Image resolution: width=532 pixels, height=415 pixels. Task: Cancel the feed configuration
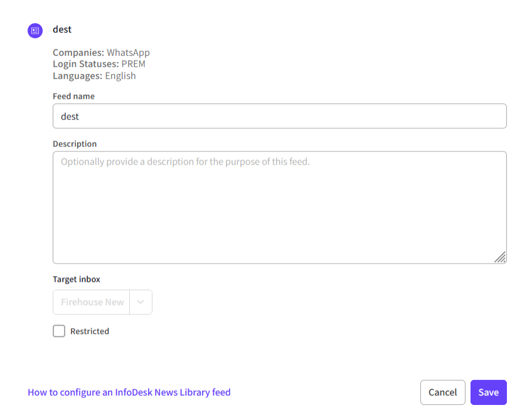coord(442,392)
